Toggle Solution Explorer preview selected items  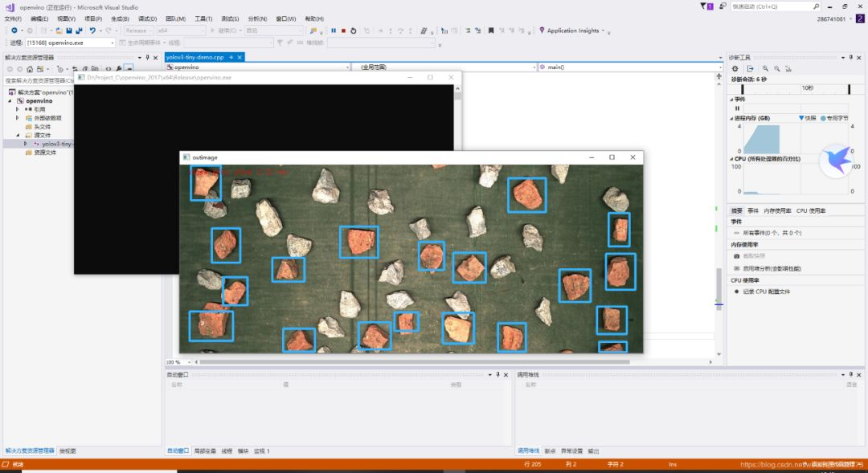tap(129, 68)
